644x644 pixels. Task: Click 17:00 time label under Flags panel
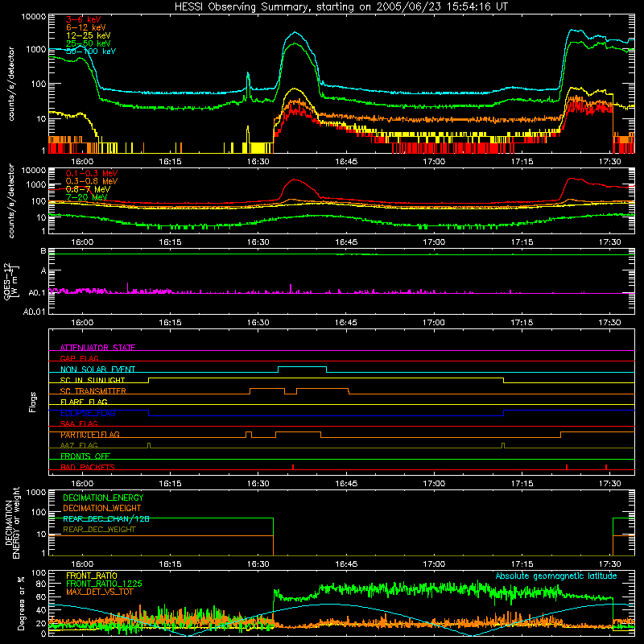pyautogui.click(x=434, y=484)
